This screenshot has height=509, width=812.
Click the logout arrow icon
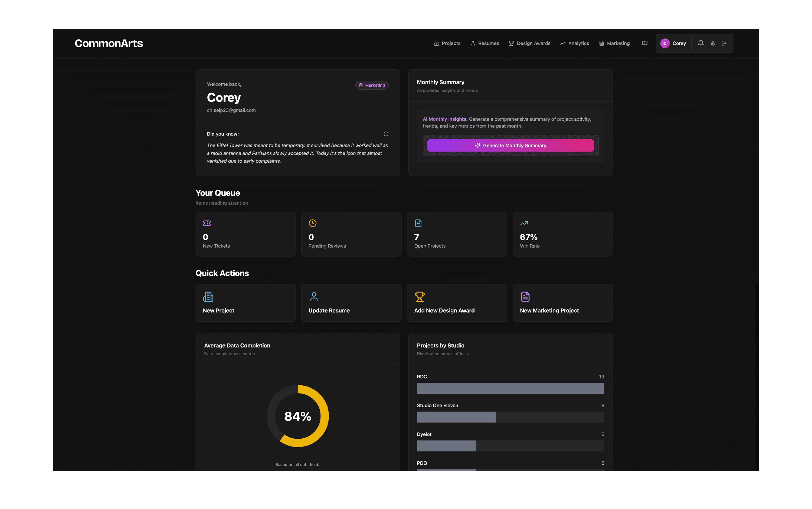724,43
